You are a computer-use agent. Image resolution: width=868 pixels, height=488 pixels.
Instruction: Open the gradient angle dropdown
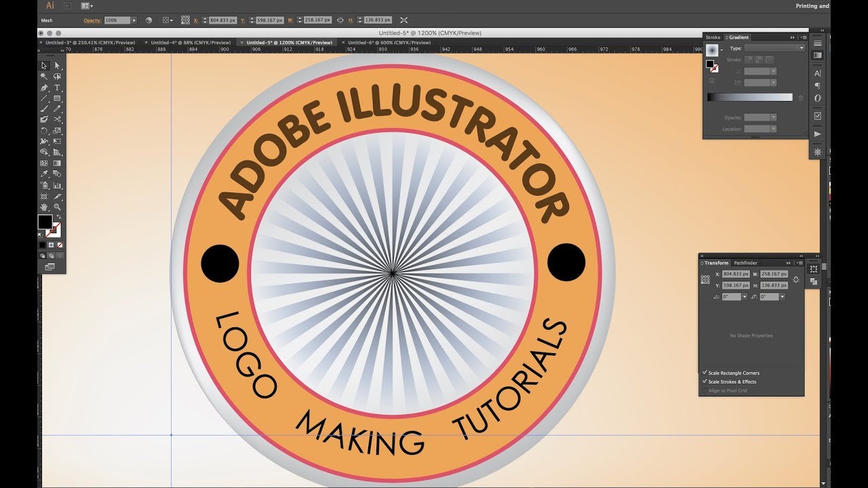pos(773,71)
